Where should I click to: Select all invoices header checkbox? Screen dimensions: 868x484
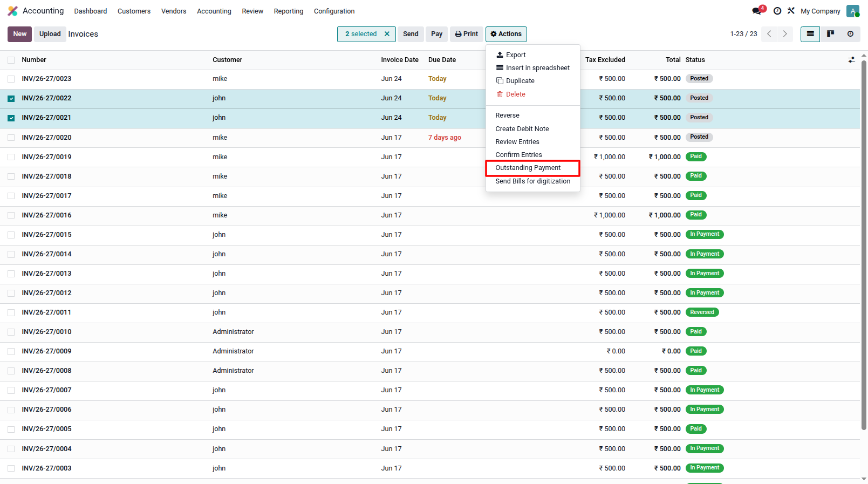[11, 60]
